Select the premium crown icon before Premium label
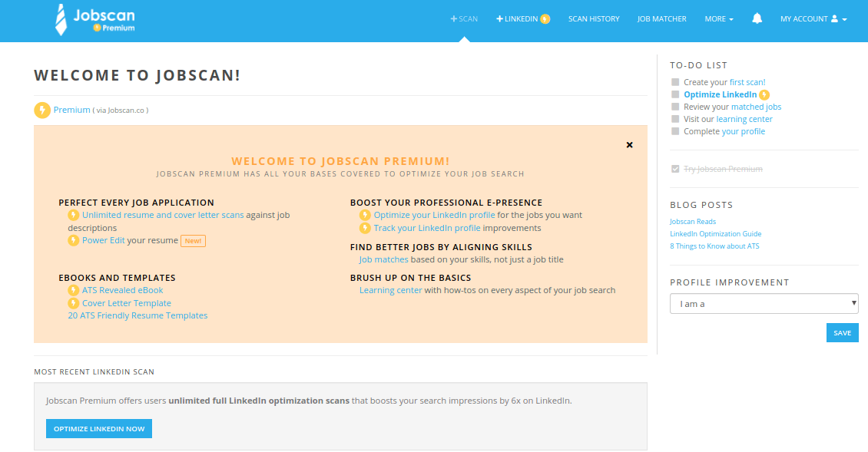The width and height of the screenshot is (868, 452). tap(41, 110)
